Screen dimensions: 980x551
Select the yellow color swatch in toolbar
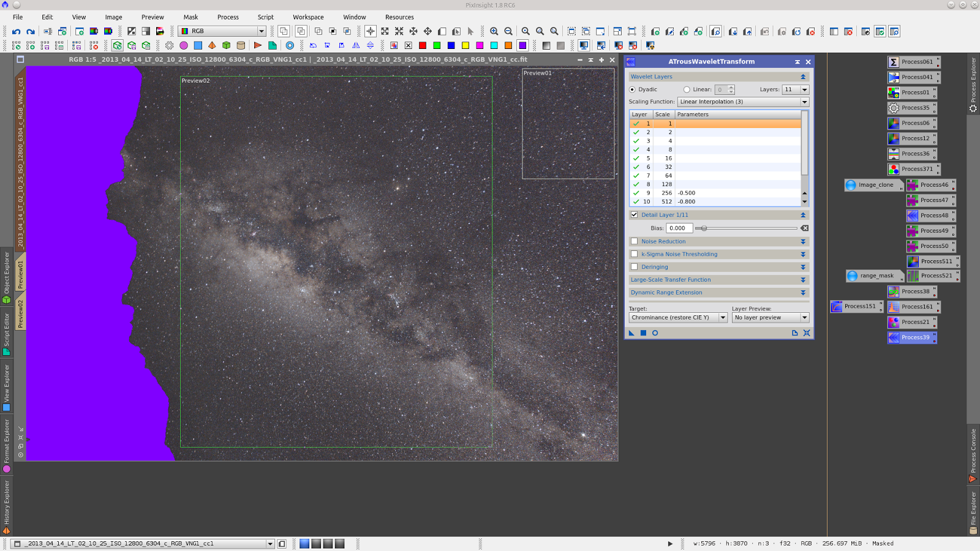pyautogui.click(x=466, y=45)
